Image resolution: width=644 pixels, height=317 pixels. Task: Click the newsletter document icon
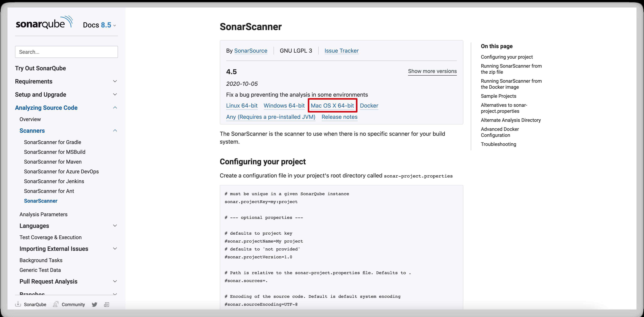tap(107, 304)
